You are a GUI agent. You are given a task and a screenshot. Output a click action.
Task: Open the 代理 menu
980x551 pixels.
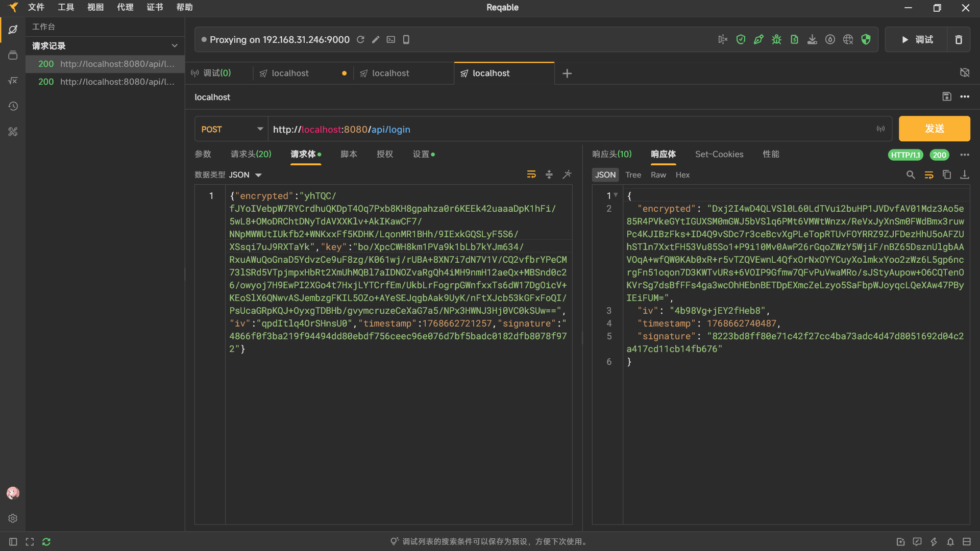pos(125,7)
